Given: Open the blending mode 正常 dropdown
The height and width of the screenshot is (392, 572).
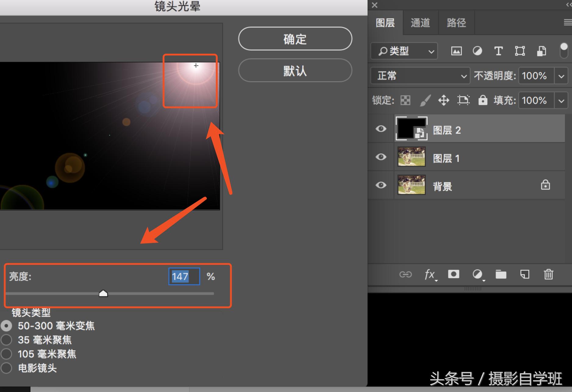Looking at the screenshot, I should 420,76.
